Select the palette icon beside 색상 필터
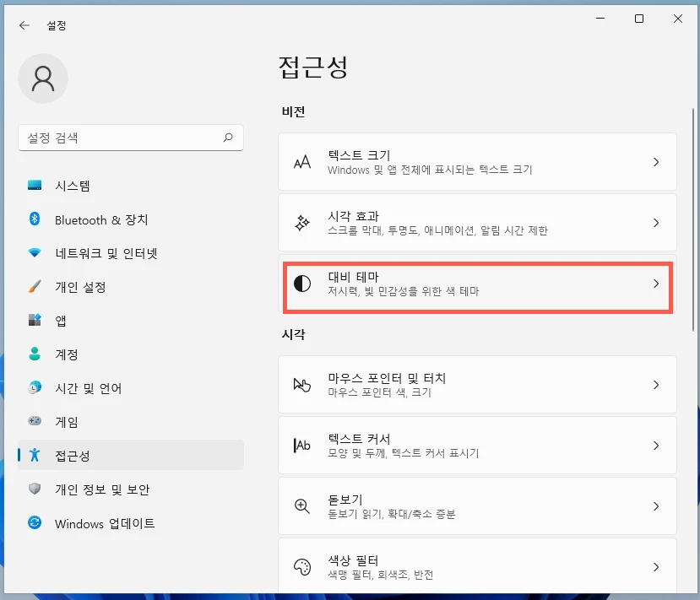700x600 pixels. 302,566
